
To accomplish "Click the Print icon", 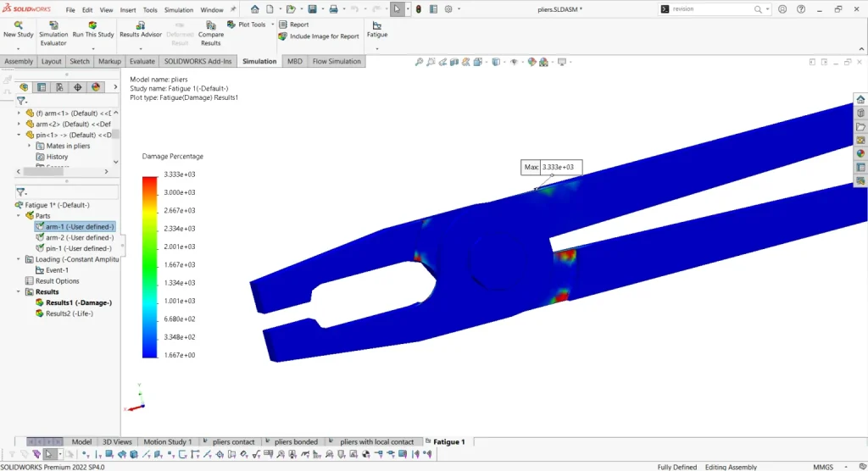I will click(x=333, y=8).
